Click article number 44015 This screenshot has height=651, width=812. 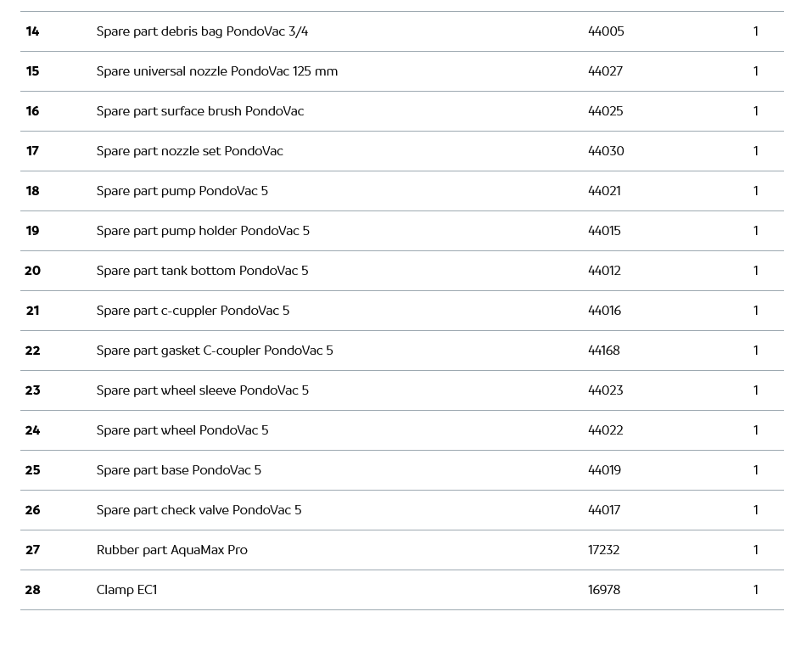(605, 231)
